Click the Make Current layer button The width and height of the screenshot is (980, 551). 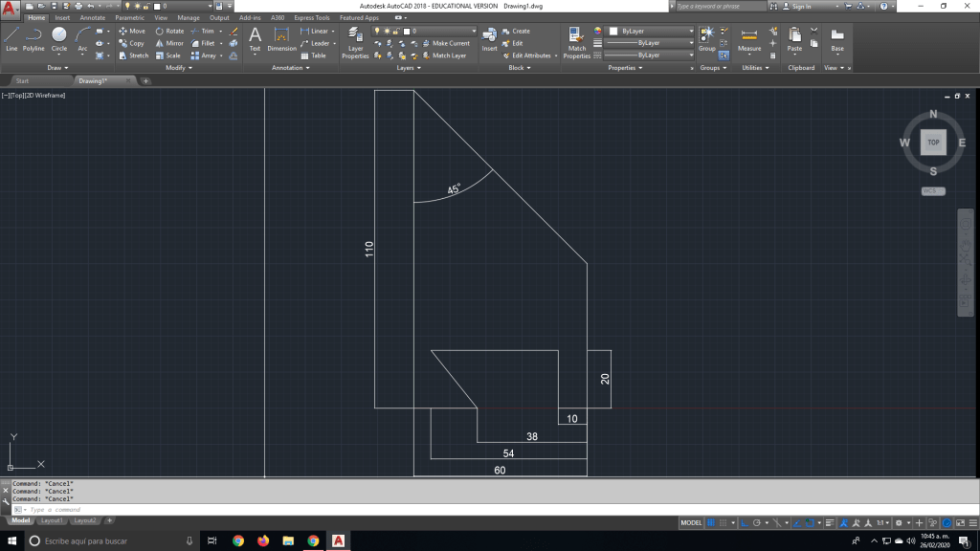pyautogui.click(x=450, y=43)
